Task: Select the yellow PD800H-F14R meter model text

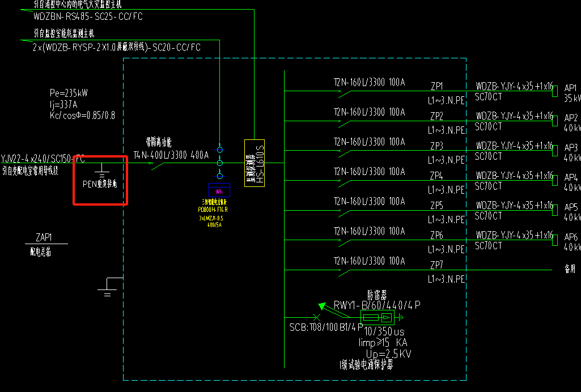Action: (213, 210)
